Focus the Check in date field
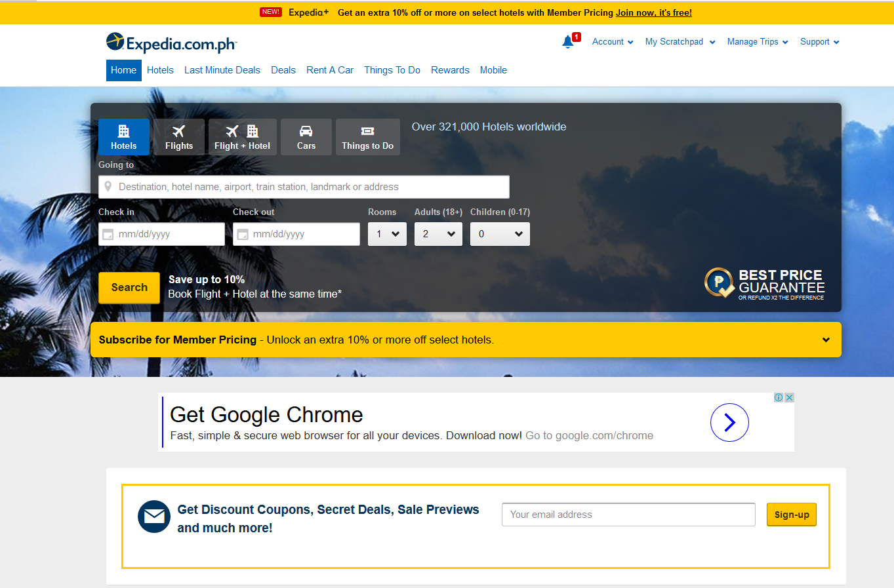The height and width of the screenshot is (588, 894). [x=161, y=234]
